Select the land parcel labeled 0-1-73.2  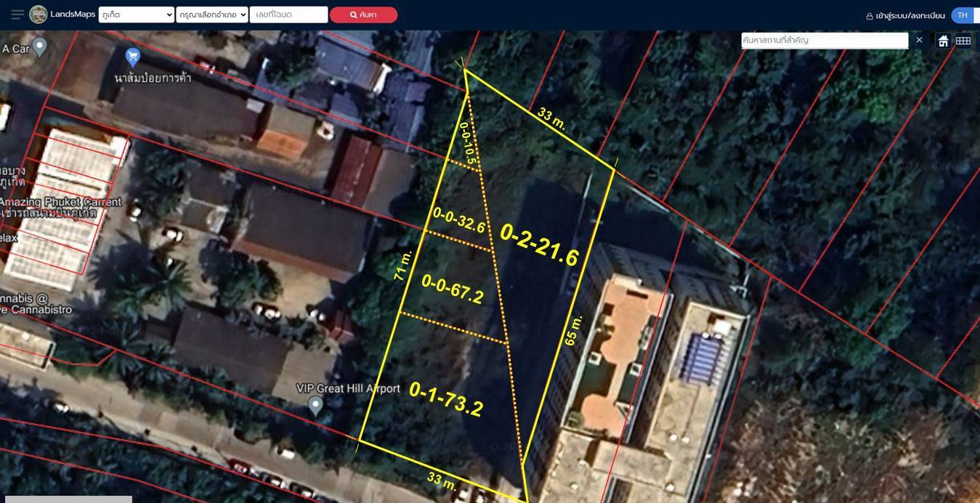445,399
